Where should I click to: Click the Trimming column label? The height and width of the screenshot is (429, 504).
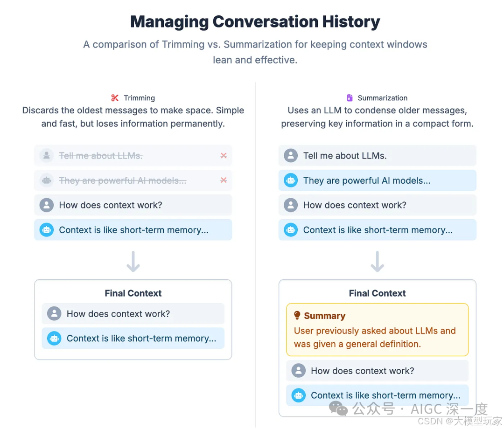[x=139, y=98]
